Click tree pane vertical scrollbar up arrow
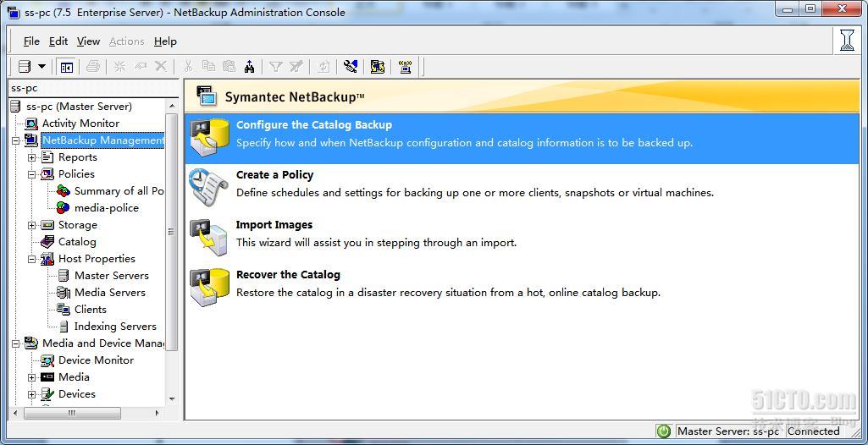This screenshot has height=445, width=868. pos(172,106)
